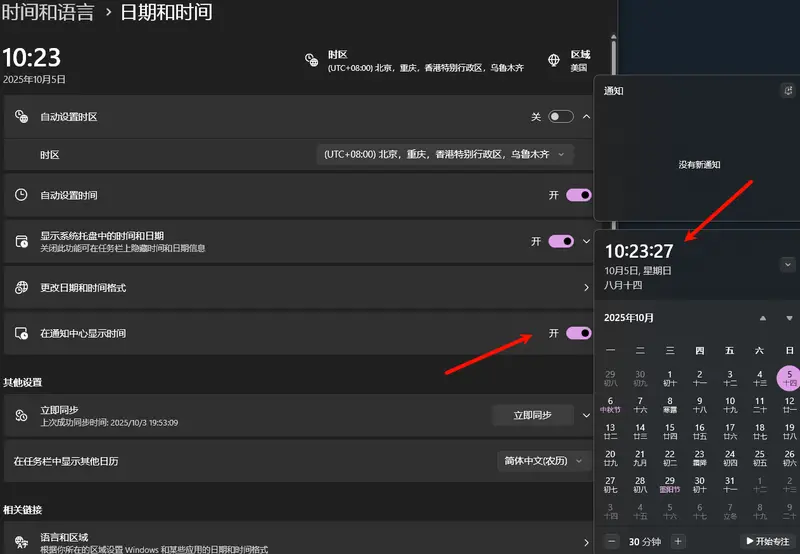This screenshot has width=800, height=554.
Task: Click the 立即同步 sync icon on the left
Action: coord(21,415)
